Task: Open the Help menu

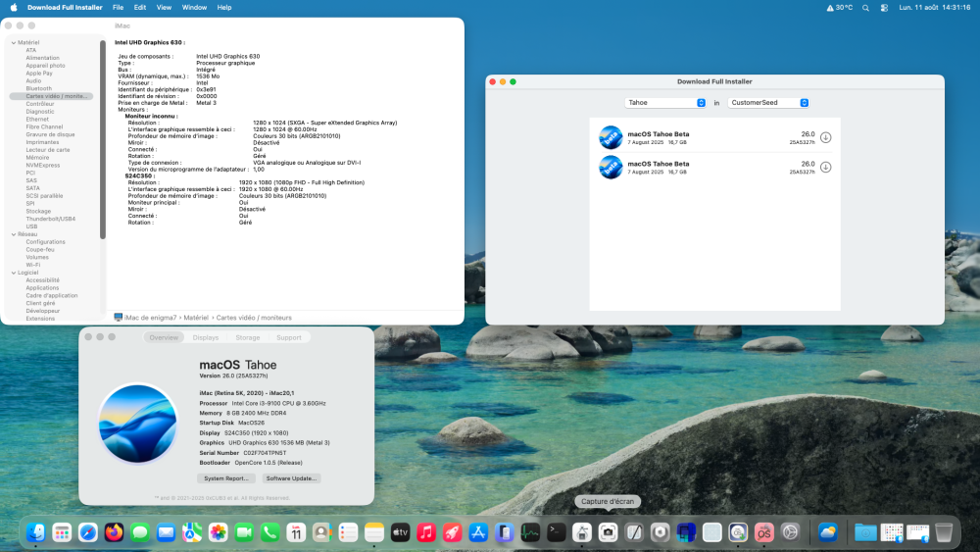Action: [224, 8]
